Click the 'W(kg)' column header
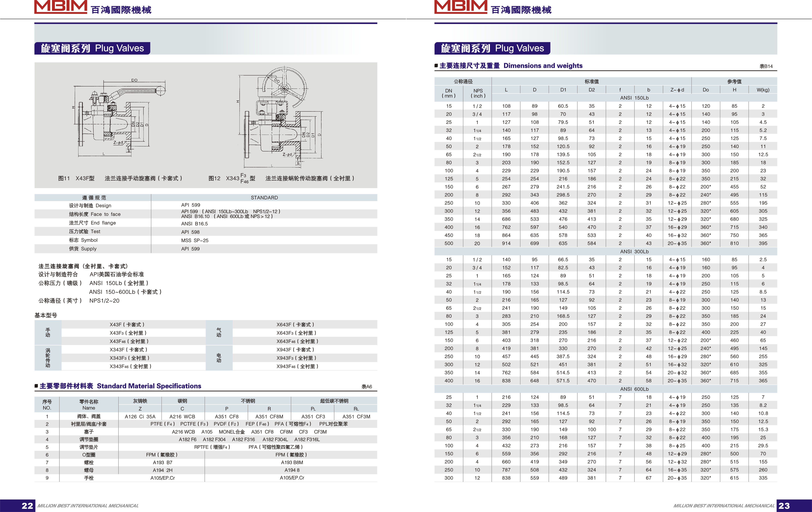The height and width of the screenshot is (512, 812). tap(763, 90)
